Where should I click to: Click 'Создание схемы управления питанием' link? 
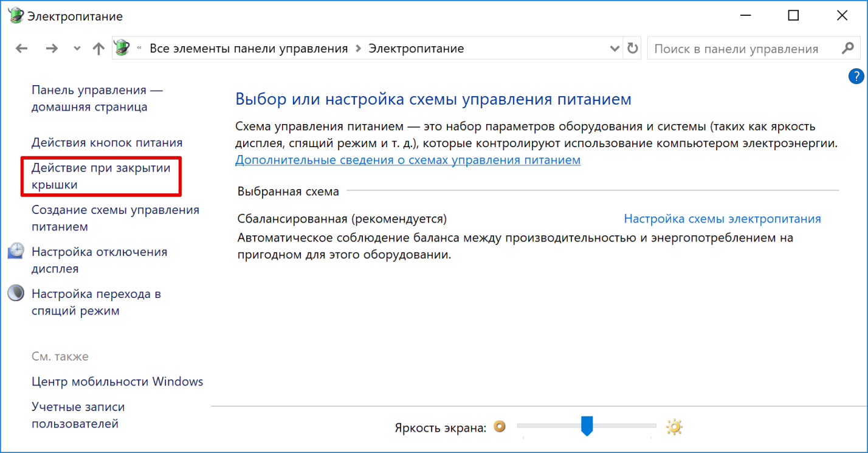pos(115,218)
